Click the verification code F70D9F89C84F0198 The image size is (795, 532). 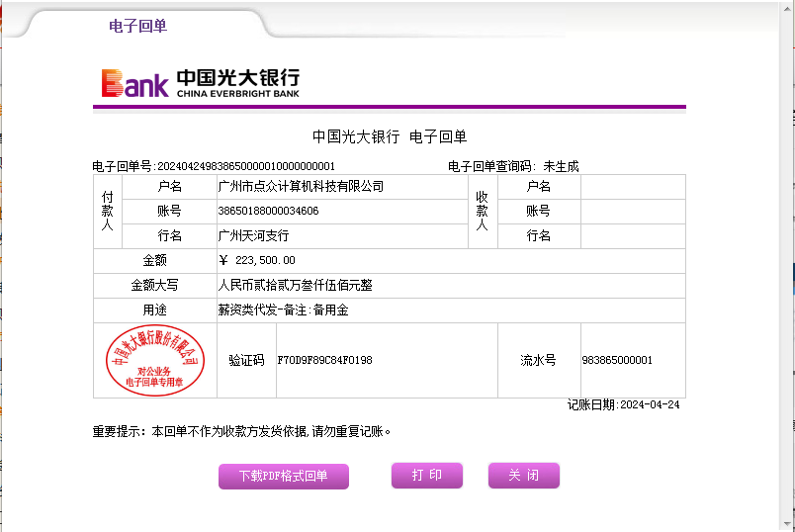pyautogui.click(x=324, y=361)
